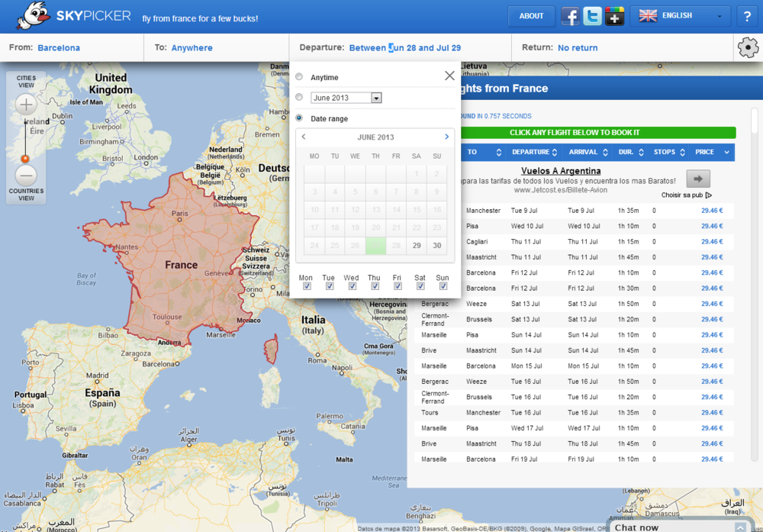The image size is (763, 532).
Task: Uncheck the Fri weekday checkbox
Action: pyautogui.click(x=398, y=286)
